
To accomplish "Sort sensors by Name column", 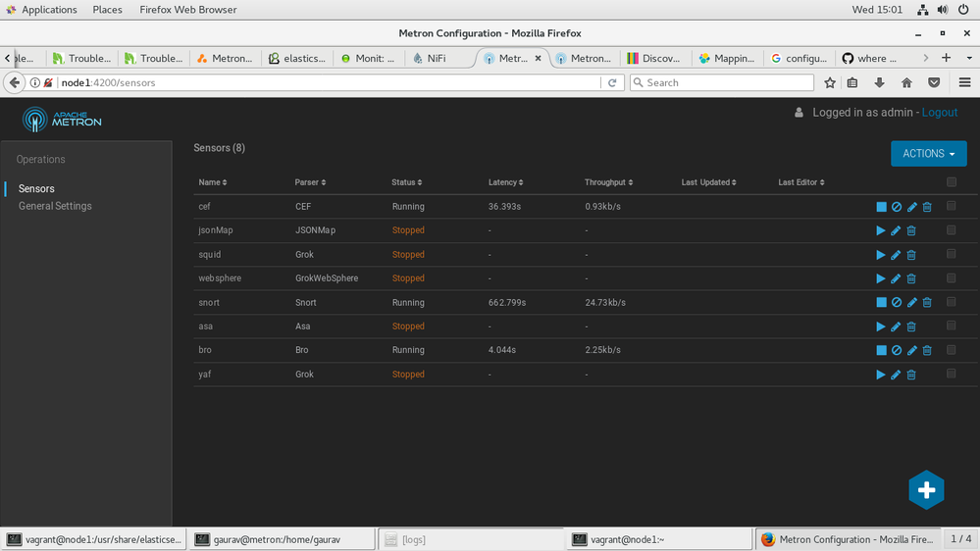I will pos(213,182).
